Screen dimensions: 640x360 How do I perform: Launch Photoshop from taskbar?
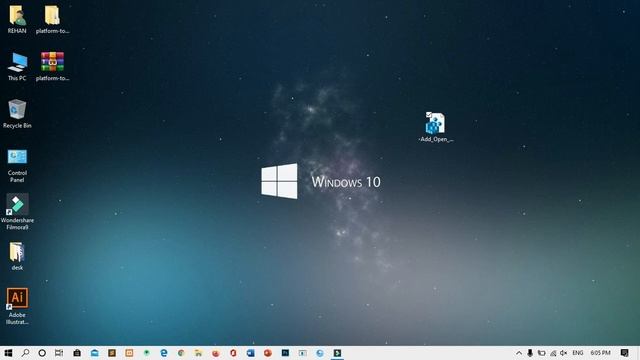(285, 353)
